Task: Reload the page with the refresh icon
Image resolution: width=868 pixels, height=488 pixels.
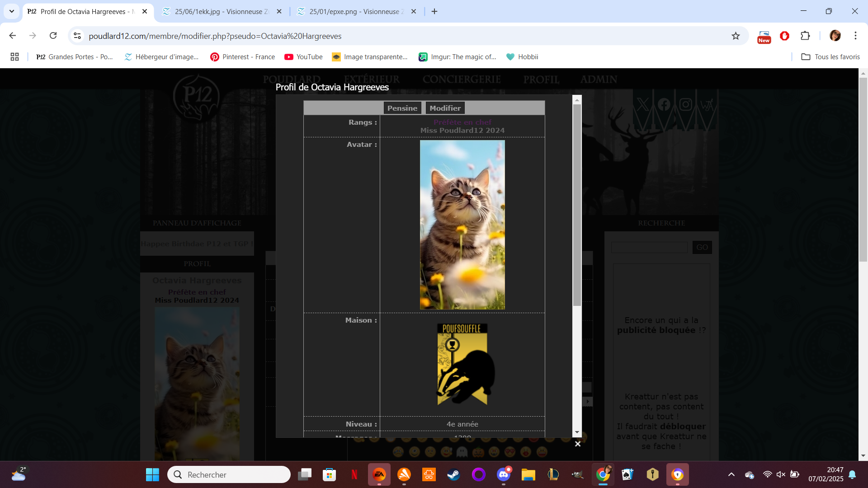Action: (x=53, y=36)
